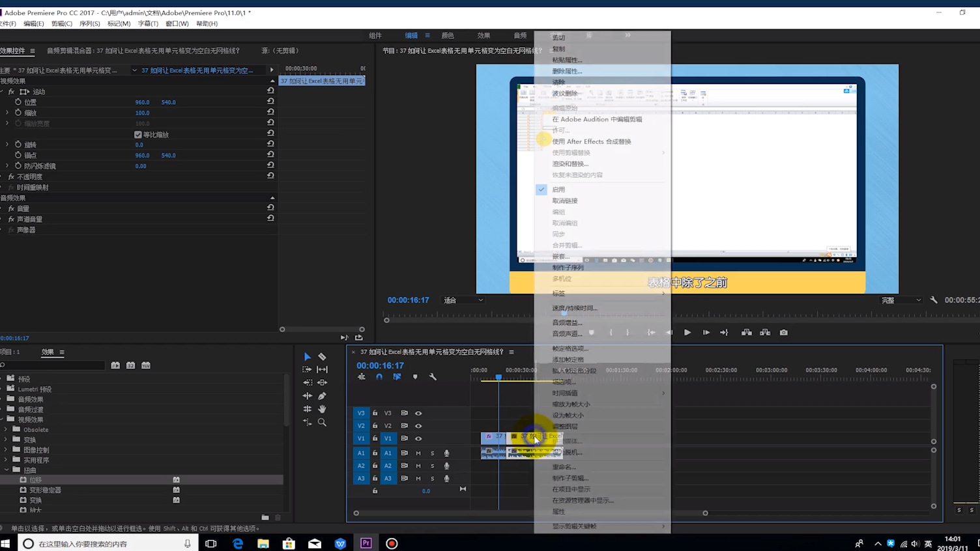Screen dimensions: 980x551
Task: Open the 完整 playback resolution dropdown
Action: (901, 300)
